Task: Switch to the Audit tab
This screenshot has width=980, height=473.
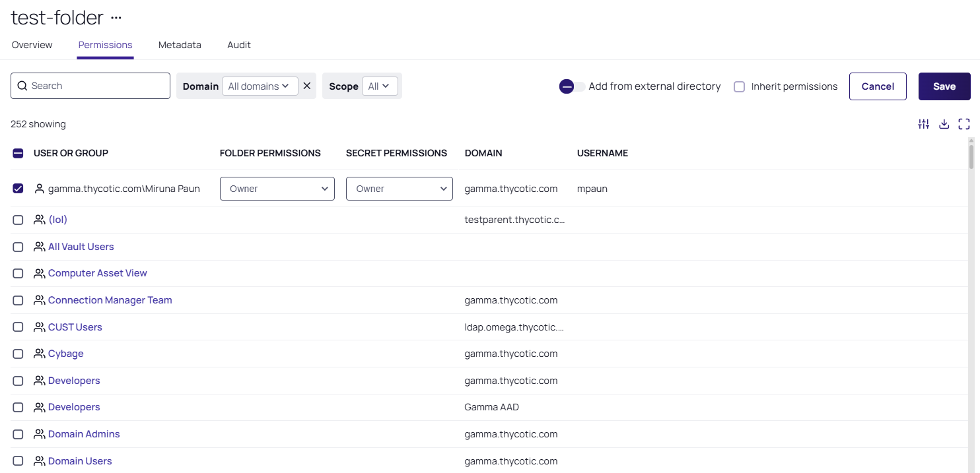Action: (238, 45)
